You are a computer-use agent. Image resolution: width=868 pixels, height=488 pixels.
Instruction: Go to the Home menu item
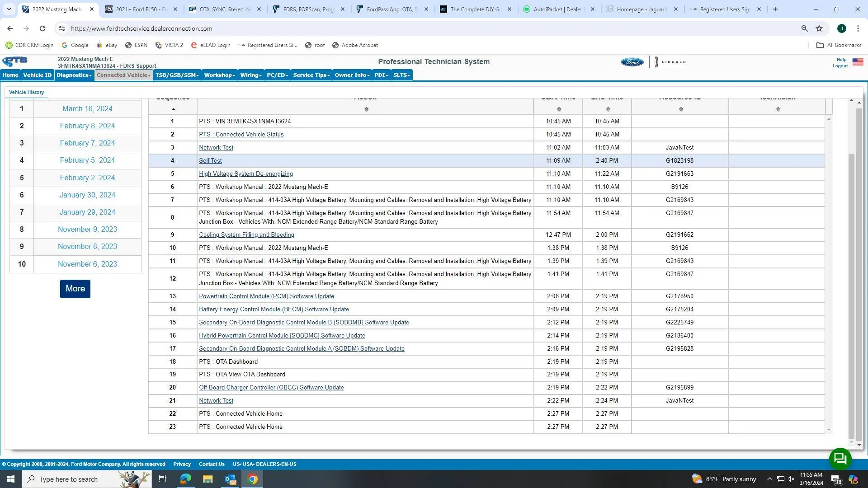point(10,75)
